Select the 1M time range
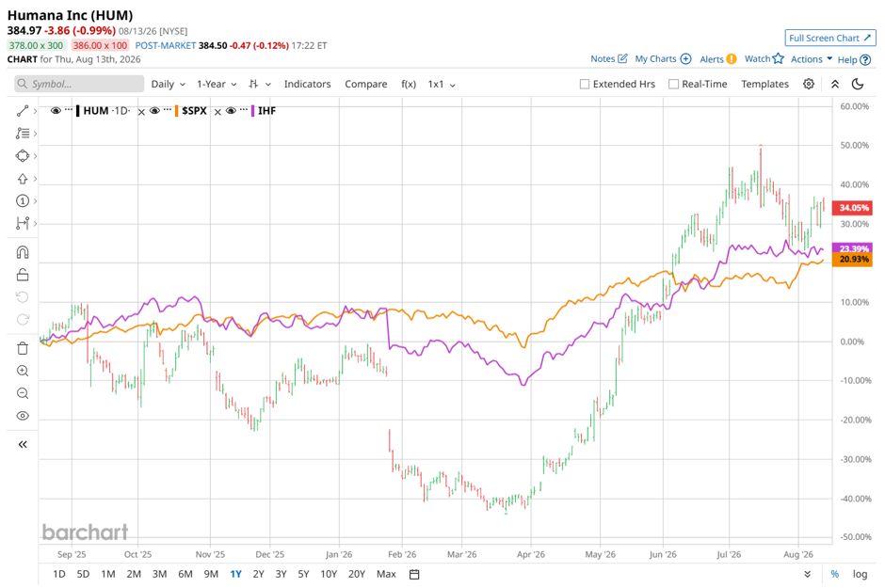885x588 pixels. coord(108,574)
